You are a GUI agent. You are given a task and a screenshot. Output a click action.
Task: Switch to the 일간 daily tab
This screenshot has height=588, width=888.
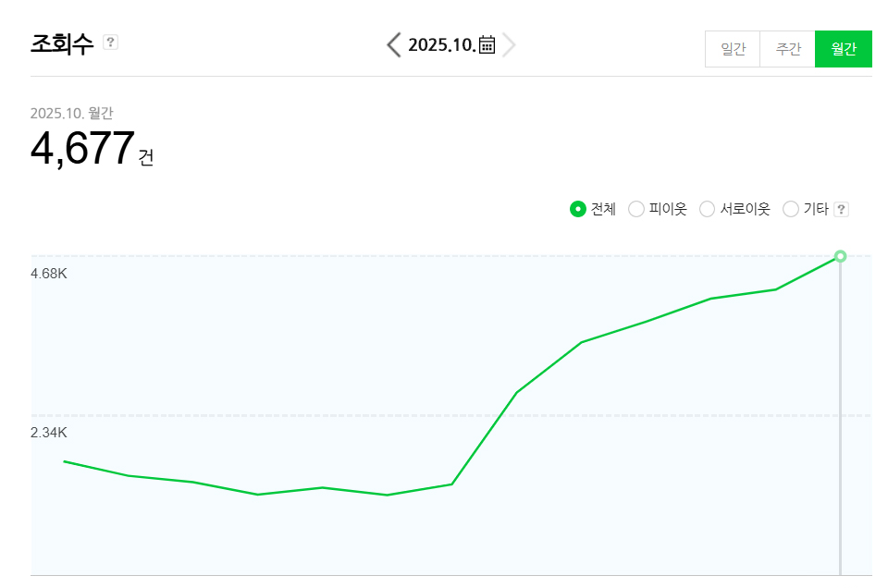pyautogui.click(x=733, y=49)
